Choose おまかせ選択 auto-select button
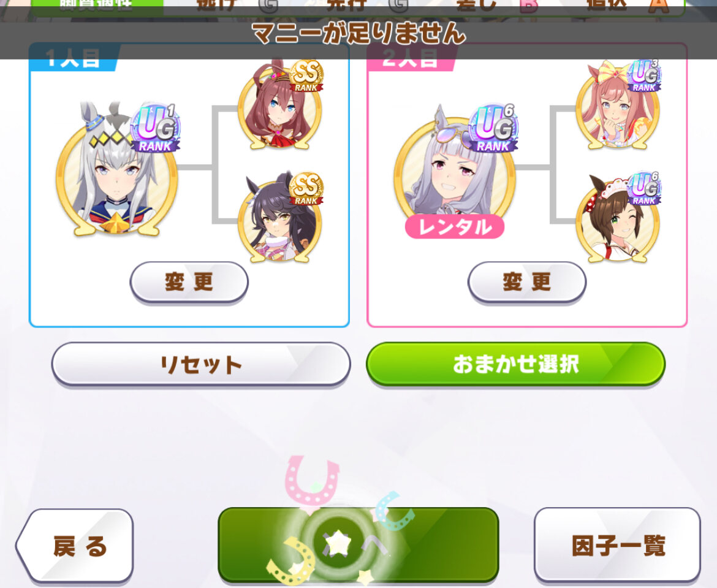The image size is (717, 588). pos(516,364)
